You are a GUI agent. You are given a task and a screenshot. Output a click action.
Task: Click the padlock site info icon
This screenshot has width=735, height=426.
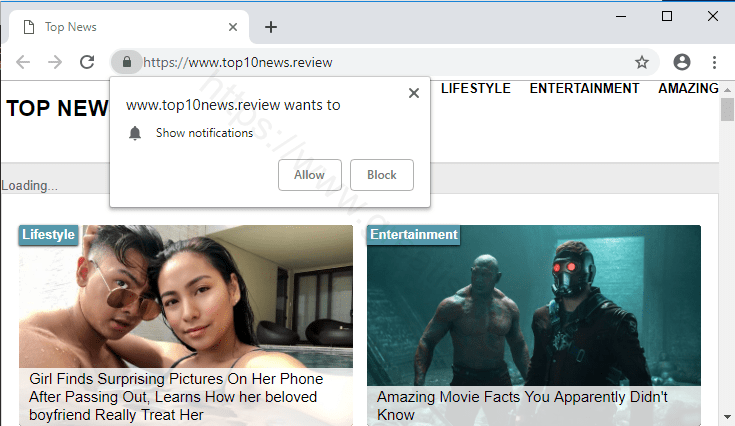coord(126,62)
